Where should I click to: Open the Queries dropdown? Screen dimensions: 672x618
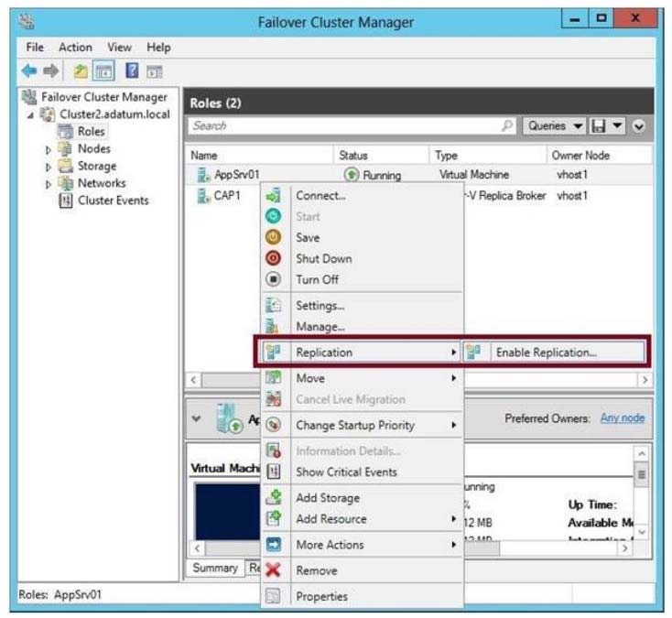click(x=554, y=126)
